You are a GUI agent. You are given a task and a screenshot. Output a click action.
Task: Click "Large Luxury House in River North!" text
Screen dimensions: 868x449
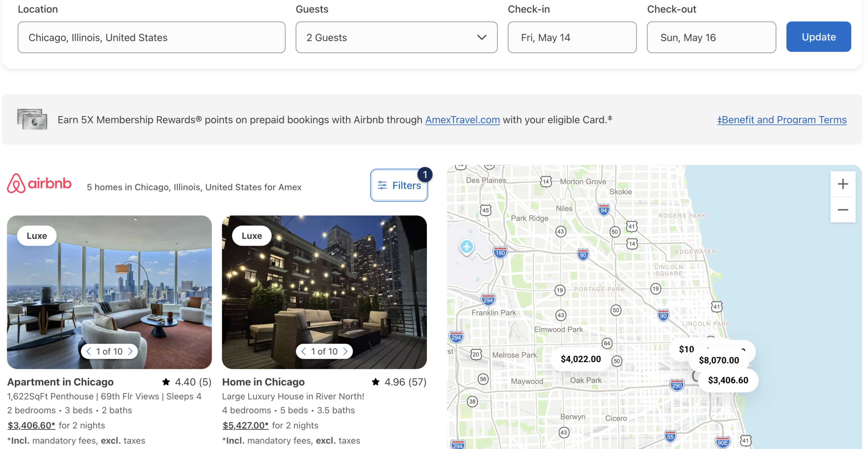(x=293, y=396)
